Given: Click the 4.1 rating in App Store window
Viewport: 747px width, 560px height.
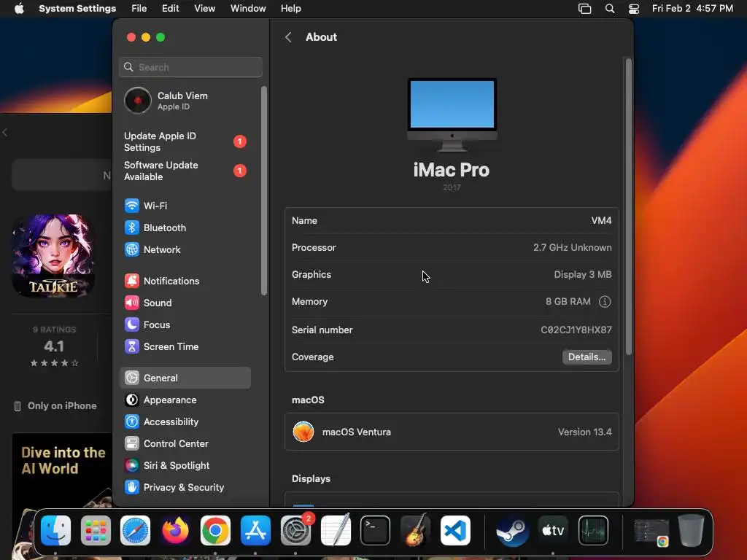Looking at the screenshot, I should point(54,346).
